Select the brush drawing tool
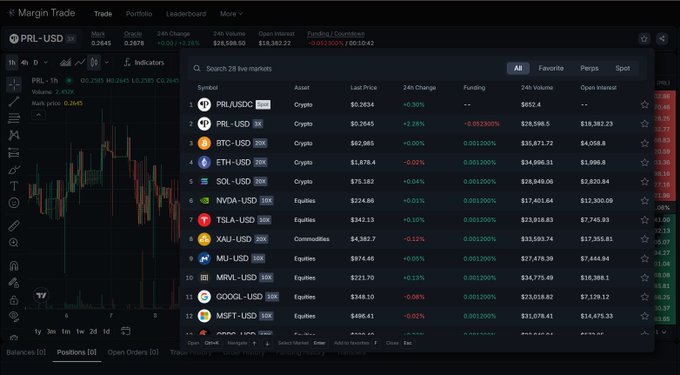This screenshot has height=375, width=680. tap(14, 170)
